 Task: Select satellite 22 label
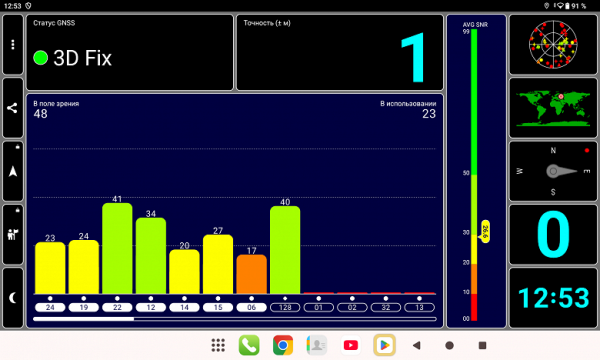[x=117, y=307]
